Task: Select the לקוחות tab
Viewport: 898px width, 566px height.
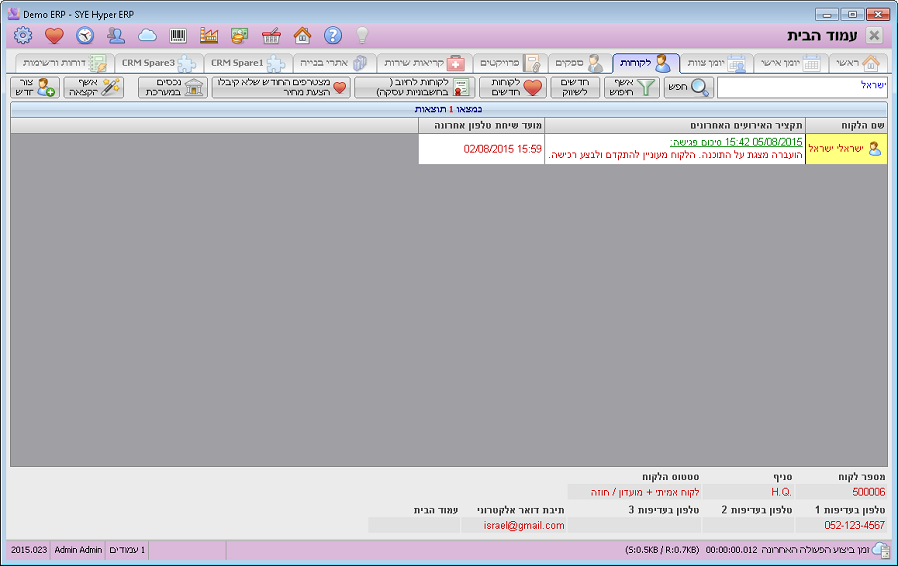Action: (x=646, y=63)
